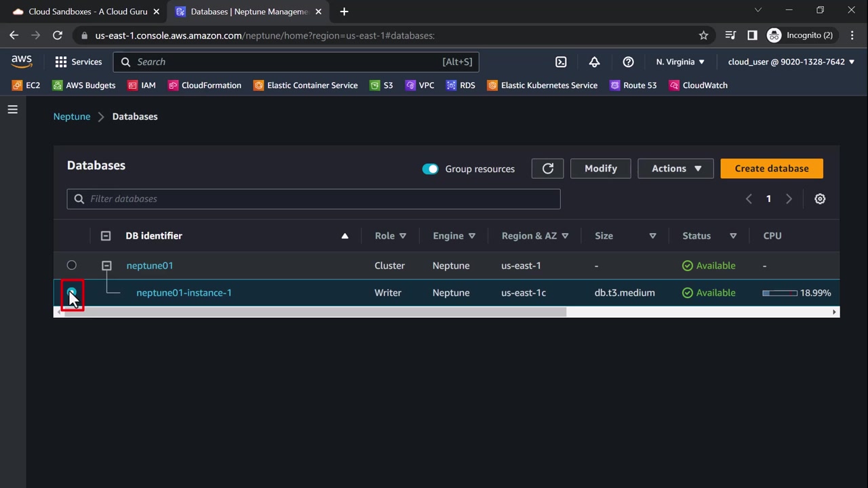Viewport: 868px width, 488px height.
Task: Open neptune01-instance-1 link
Action: 184,293
